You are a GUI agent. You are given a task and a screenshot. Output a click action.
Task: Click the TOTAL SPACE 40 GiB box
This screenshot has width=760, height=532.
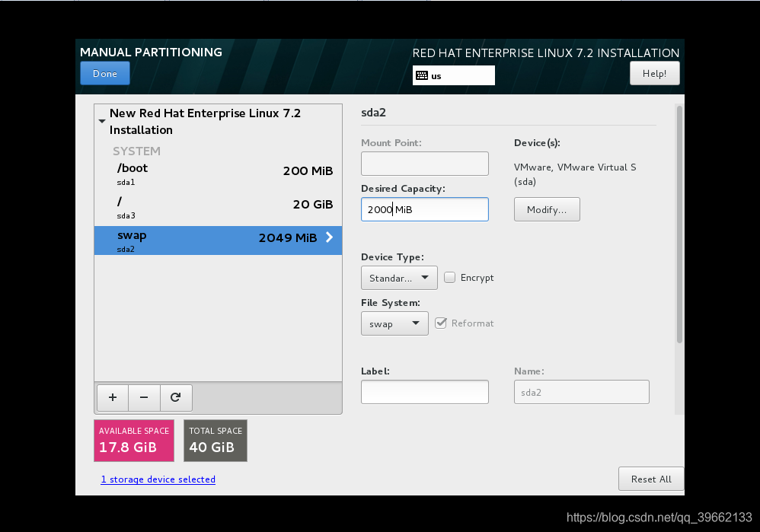tap(216, 441)
